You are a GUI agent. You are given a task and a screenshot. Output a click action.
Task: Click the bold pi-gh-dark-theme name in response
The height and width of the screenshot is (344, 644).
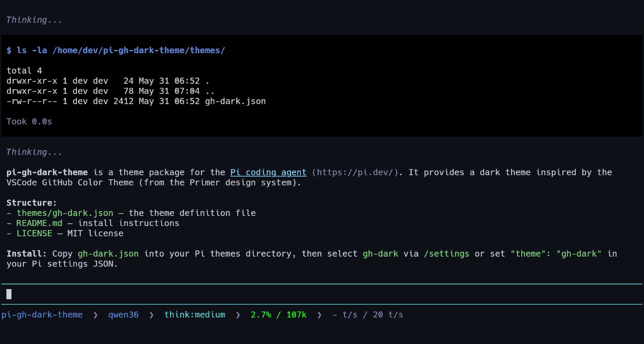[47, 172]
